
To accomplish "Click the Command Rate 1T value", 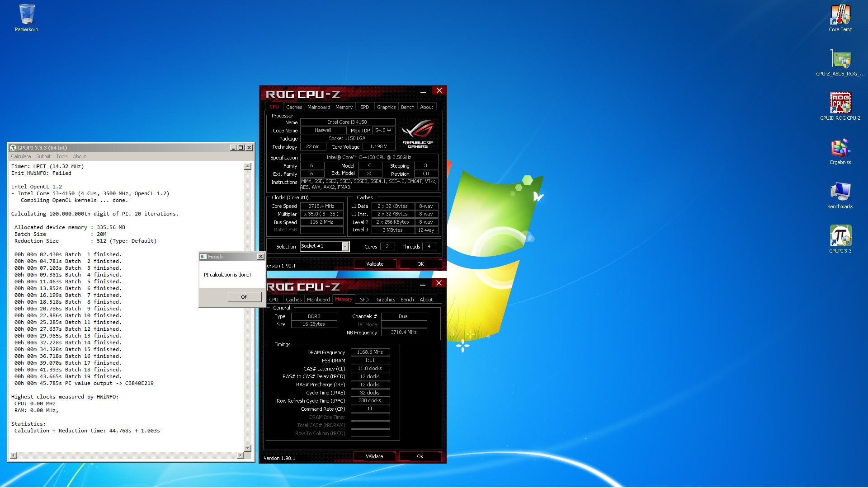I will tap(370, 409).
